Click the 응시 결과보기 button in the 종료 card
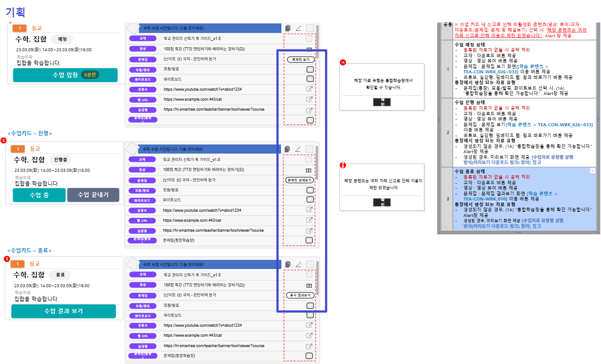 click(300, 295)
